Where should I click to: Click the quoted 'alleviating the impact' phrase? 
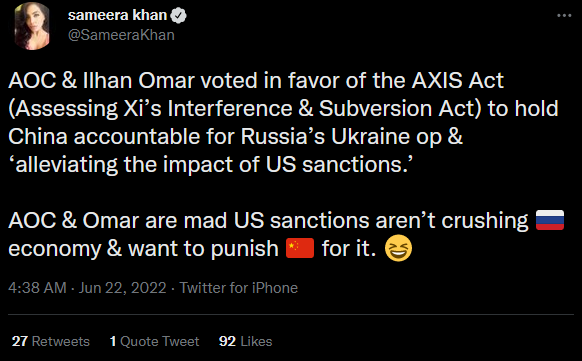pyautogui.click(x=208, y=164)
